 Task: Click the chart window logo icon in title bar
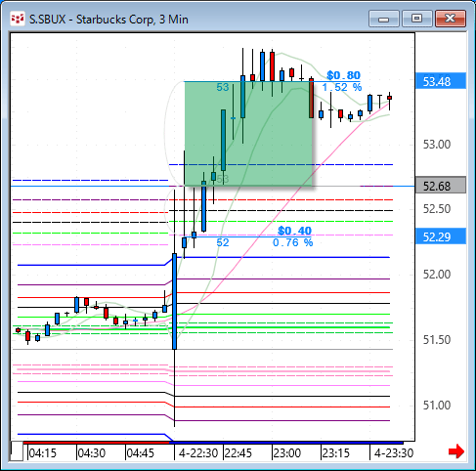[x=18, y=20]
